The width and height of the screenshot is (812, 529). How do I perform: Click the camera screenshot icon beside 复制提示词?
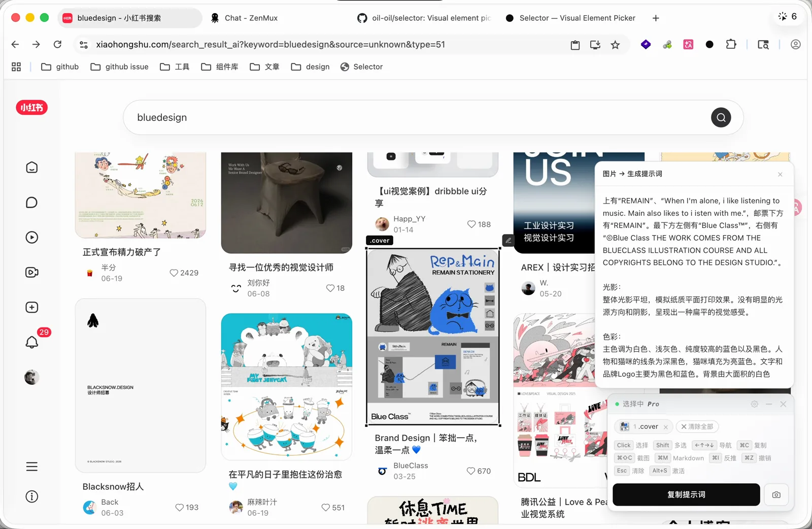tap(776, 494)
